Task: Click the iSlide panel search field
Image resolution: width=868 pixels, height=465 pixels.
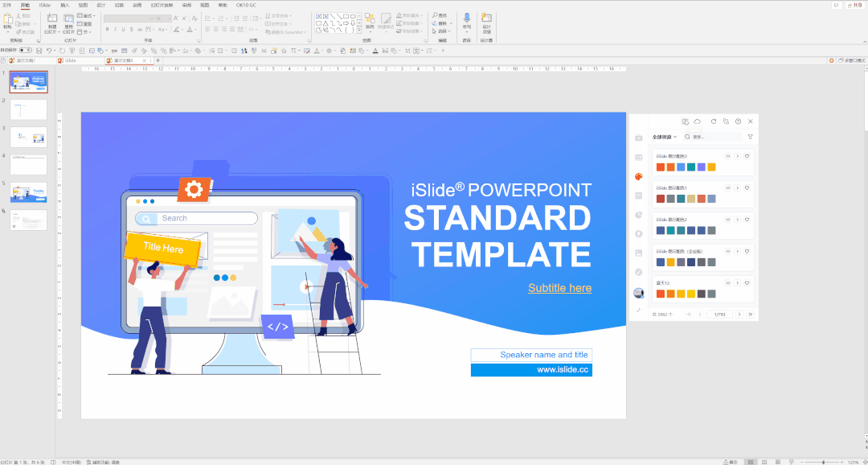Action: click(712, 137)
